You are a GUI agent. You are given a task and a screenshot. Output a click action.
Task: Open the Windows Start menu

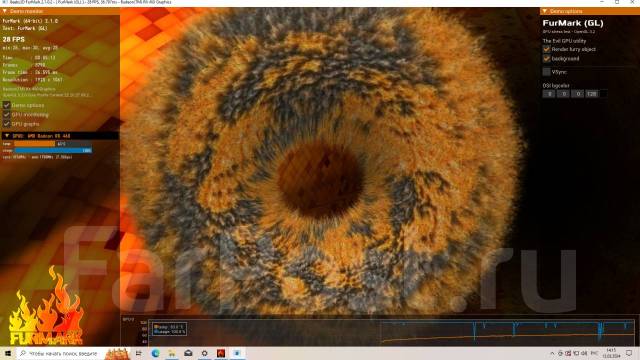[x=8, y=353]
